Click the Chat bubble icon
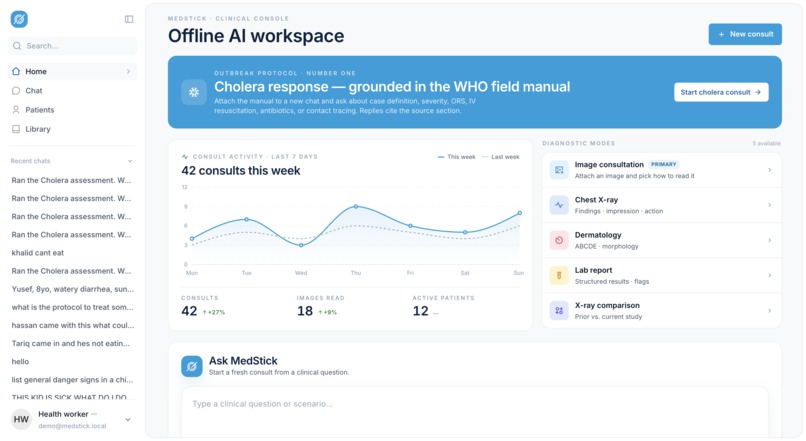 [x=16, y=90]
